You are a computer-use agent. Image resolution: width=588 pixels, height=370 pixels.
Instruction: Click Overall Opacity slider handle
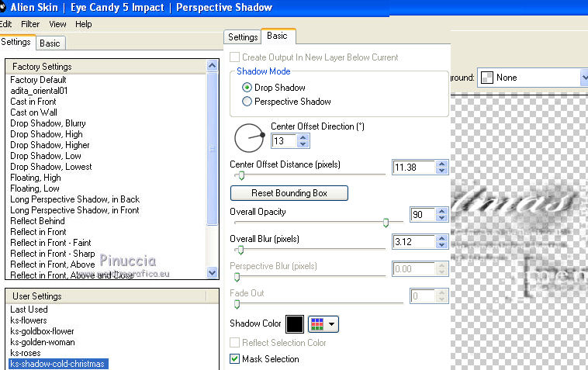point(386,223)
